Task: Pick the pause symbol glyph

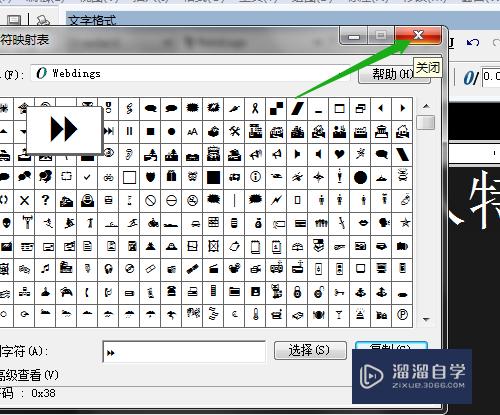Action: (x=129, y=132)
